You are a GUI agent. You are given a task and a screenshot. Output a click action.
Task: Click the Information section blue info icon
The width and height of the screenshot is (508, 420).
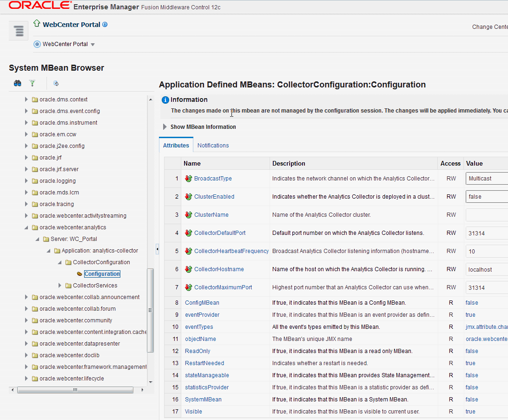pos(166,100)
